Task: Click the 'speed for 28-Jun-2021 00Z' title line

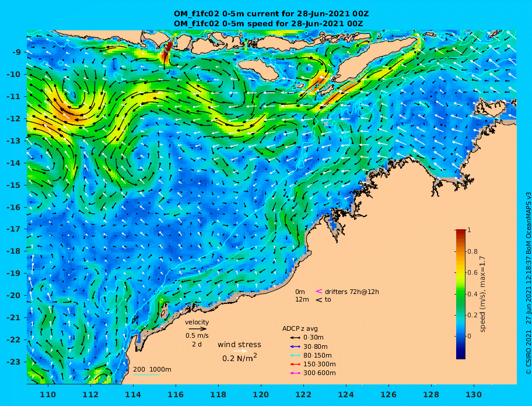Action: [x=268, y=23]
